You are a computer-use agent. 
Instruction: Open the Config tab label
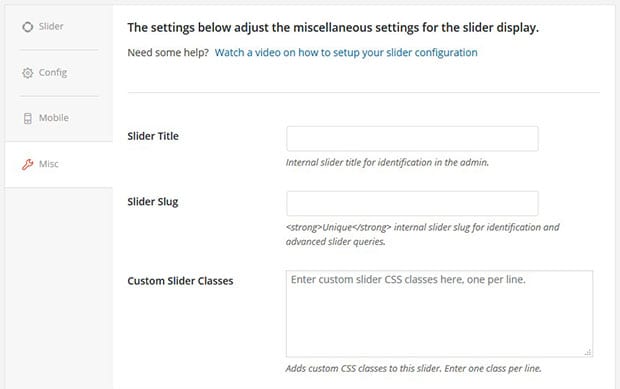53,73
